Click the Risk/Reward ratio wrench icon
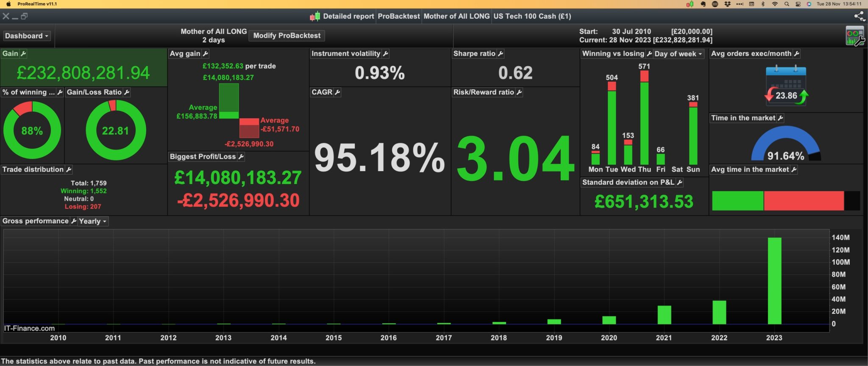 [519, 92]
